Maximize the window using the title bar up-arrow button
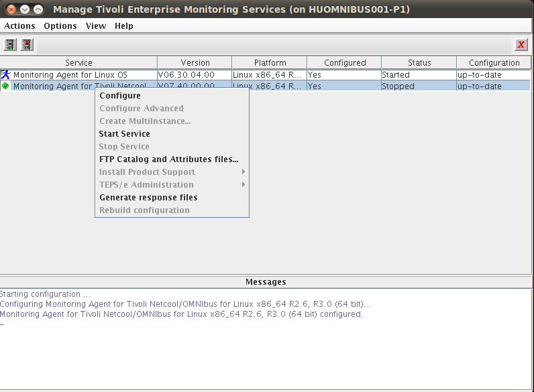 click(x=38, y=9)
